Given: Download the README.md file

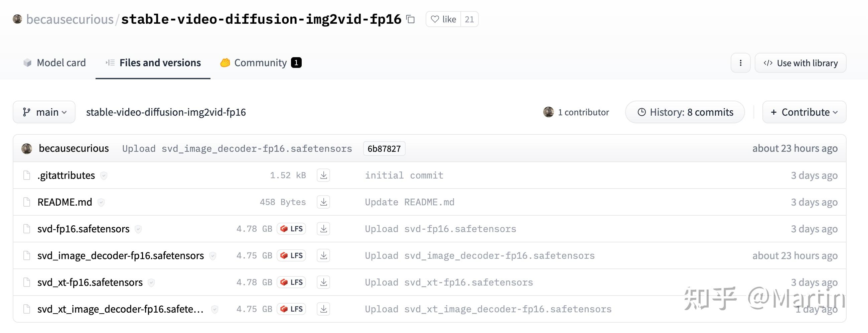Looking at the screenshot, I should [323, 202].
